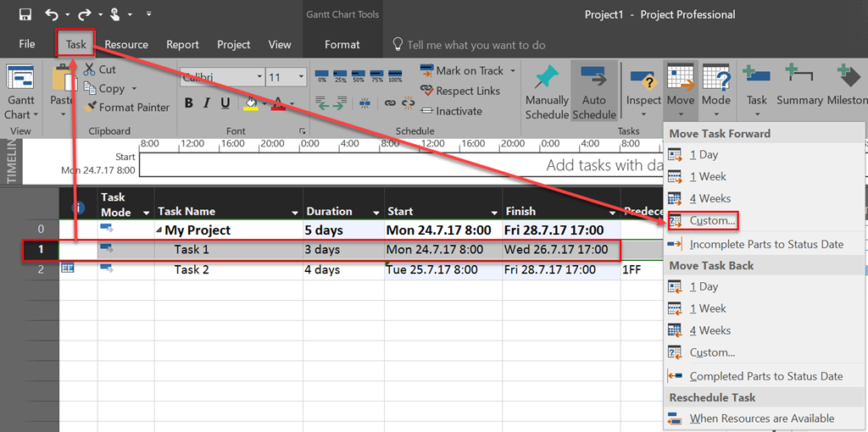The image size is (868, 432).
Task: Click the Respect Links button
Action: pyautogui.click(x=467, y=91)
